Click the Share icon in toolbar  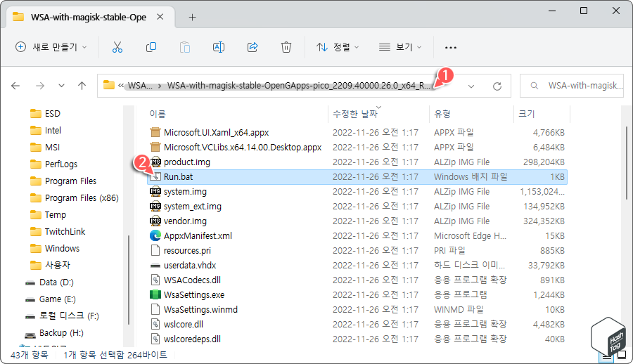pos(252,47)
